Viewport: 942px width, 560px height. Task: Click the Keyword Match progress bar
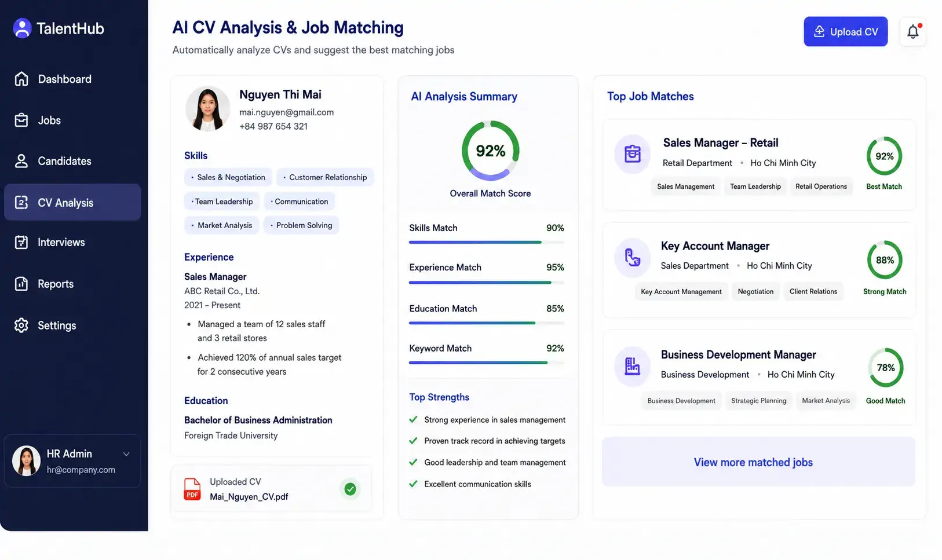(487, 363)
